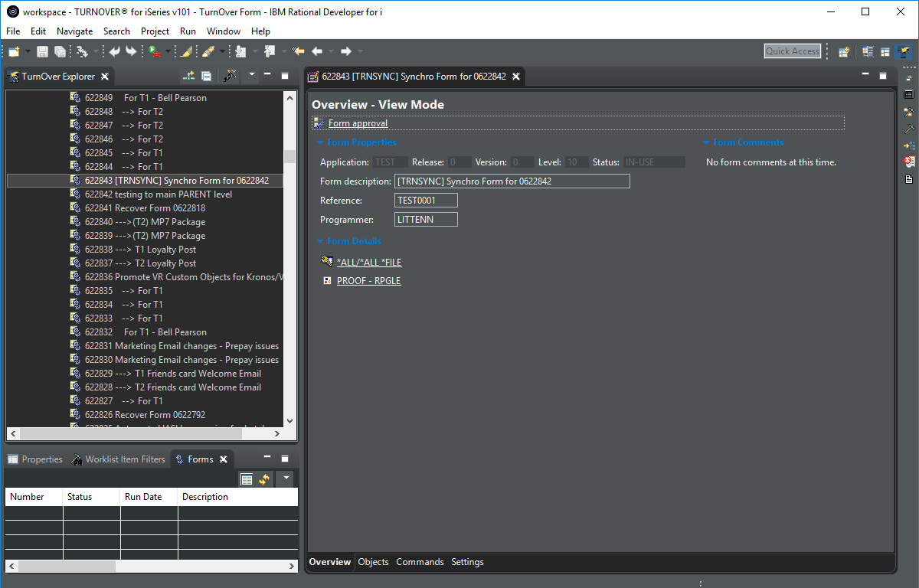This screenshot has width=919, height=588.
Task: Click the Last Edit Location icon
Action: coord(299,51)
